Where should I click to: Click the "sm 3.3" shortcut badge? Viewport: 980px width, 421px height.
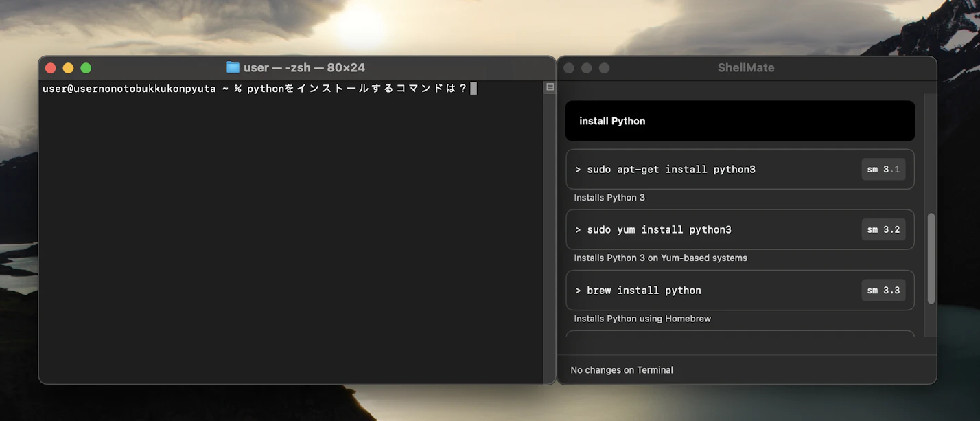883,290
